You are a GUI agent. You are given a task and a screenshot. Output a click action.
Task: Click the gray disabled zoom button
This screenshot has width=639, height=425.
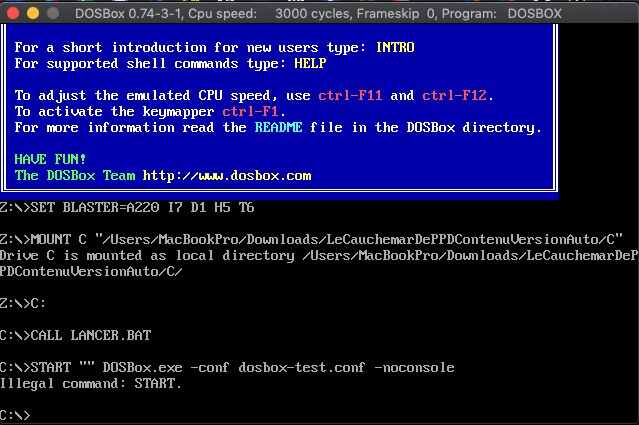tap(53, 13)
